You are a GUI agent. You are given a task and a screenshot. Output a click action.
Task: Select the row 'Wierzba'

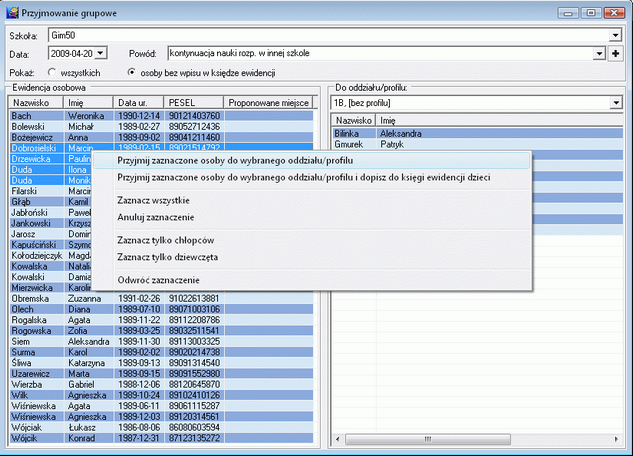click(161, 385)
